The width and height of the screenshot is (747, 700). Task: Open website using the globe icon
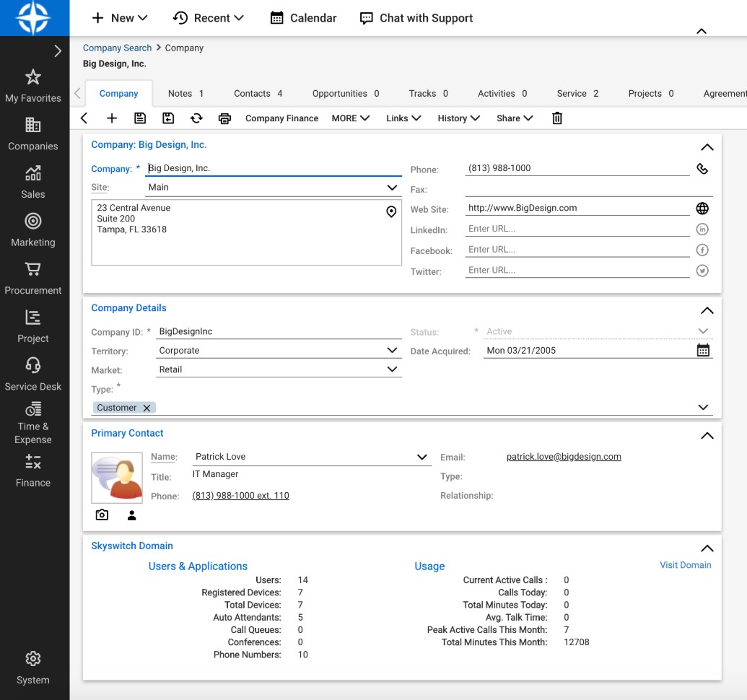coord(702,209)
